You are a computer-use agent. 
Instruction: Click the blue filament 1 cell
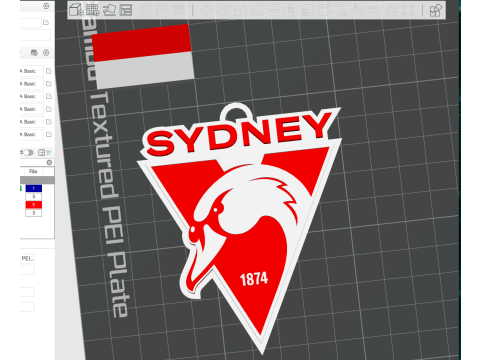coord(34,189)
